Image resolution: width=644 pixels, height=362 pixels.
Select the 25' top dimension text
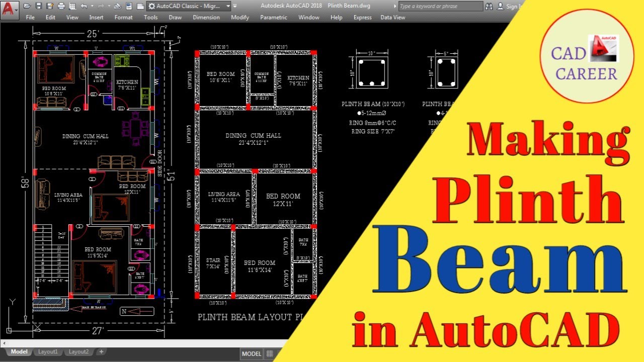94,34
